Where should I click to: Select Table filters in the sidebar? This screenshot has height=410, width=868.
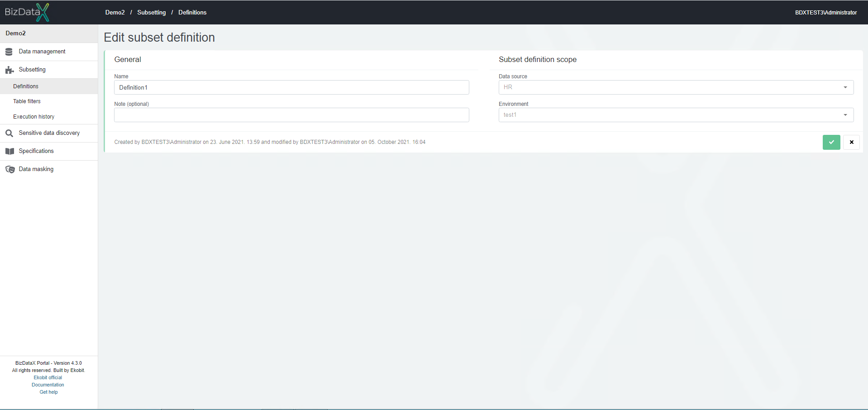[x=49, y=101]
